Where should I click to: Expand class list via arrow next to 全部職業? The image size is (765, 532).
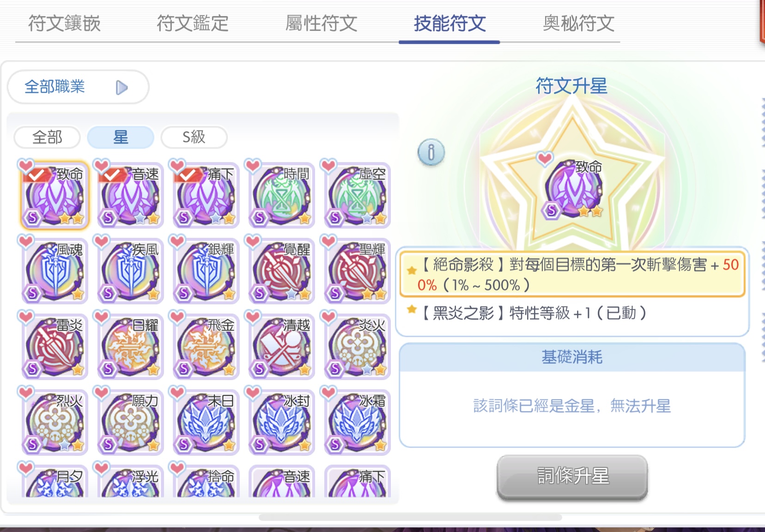[x=121, y=87]
